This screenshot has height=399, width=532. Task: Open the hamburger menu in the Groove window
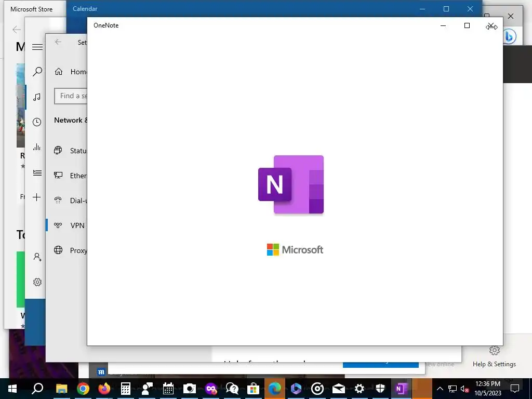[x=37, y=47]
